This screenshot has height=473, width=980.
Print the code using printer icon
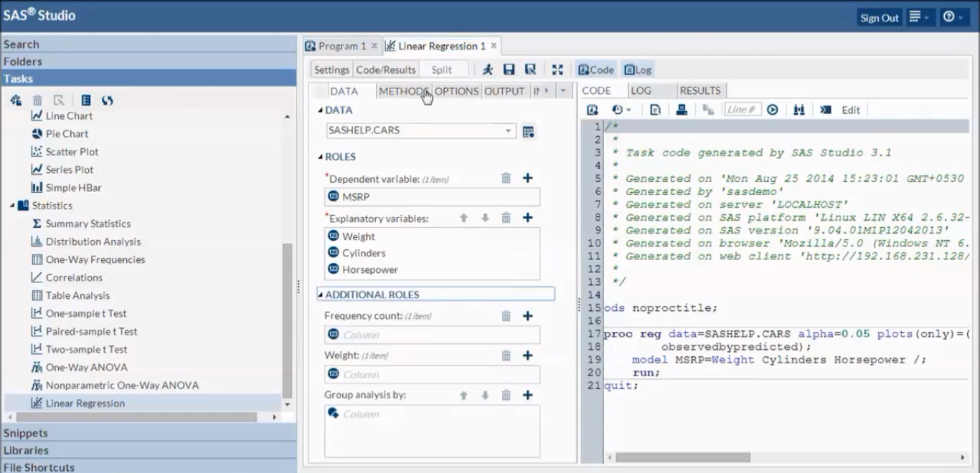pos(682,110)
